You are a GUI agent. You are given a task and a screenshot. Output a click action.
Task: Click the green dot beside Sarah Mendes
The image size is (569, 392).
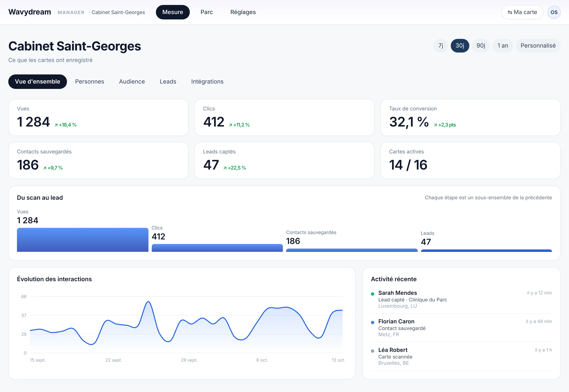click(x=373, y=294)
